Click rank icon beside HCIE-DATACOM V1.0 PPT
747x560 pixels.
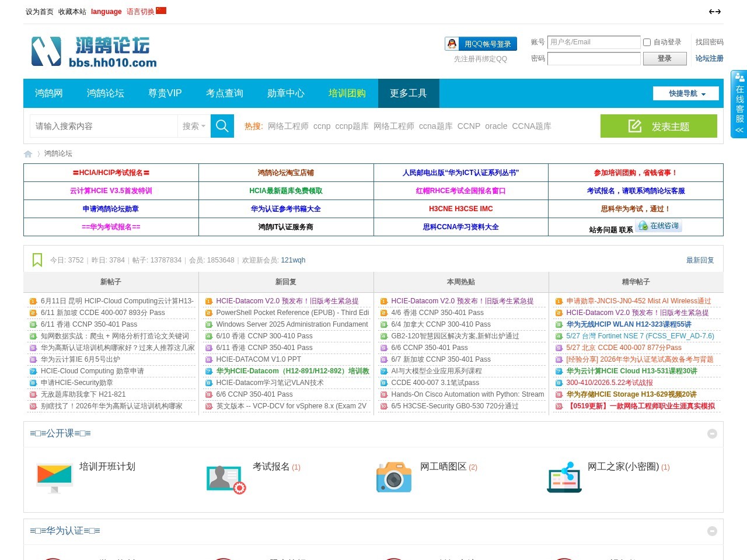[x=209, y=359]
